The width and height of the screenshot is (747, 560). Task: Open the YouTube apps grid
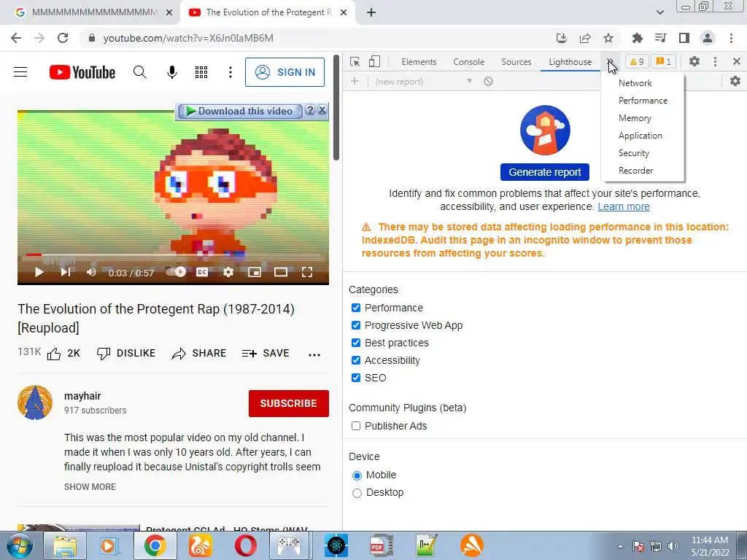(201, 72)
